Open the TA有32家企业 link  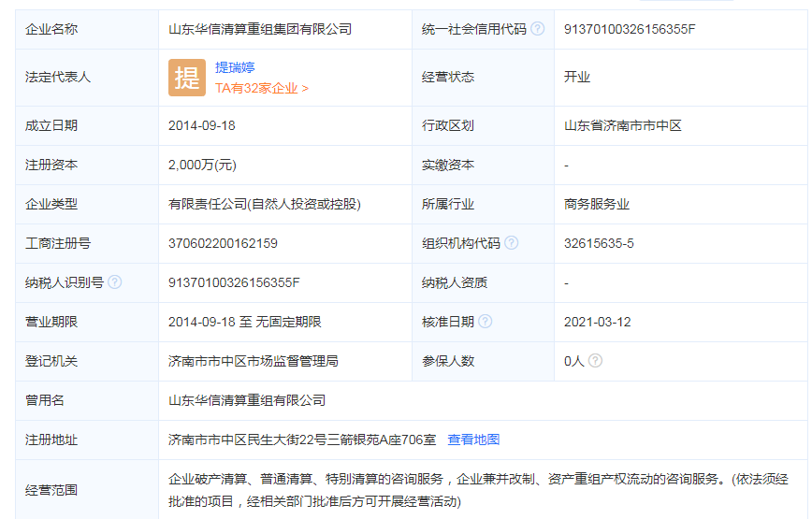(262, 89)
